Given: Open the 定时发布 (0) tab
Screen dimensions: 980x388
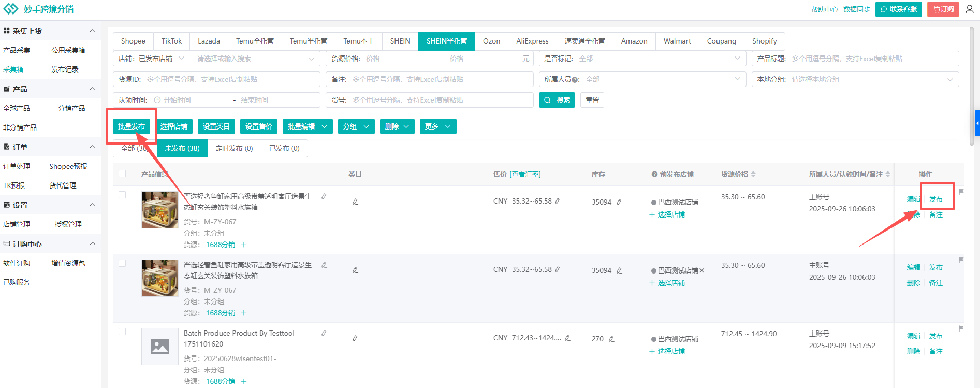Looking at the screenshot, I should point(234,148).
